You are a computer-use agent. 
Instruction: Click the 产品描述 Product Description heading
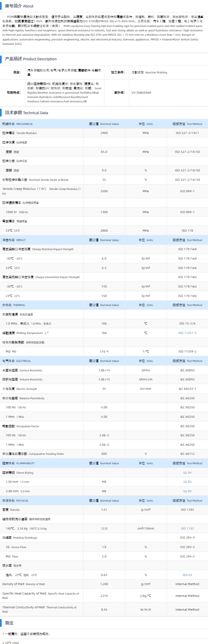click(31, 59)
